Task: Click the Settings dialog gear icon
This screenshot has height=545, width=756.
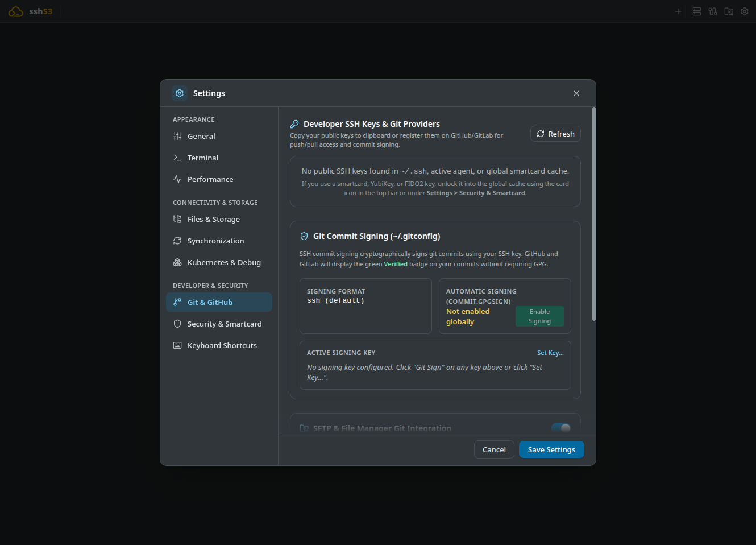Action: 180,93
